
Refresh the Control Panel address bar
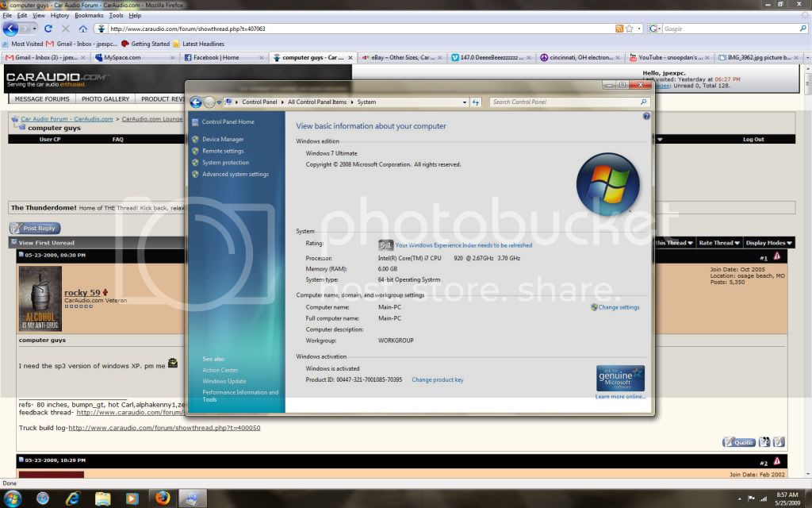pos(476,102)
